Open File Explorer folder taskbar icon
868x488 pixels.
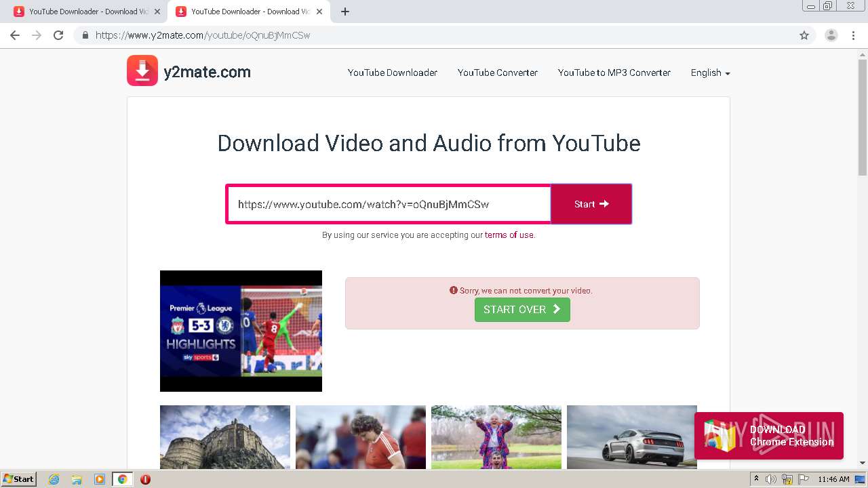tap(77, 479)
